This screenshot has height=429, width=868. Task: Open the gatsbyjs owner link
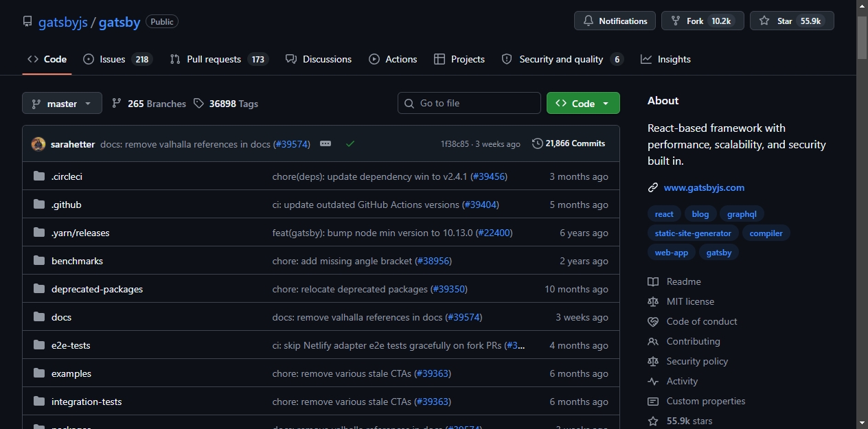click(62, 22)
